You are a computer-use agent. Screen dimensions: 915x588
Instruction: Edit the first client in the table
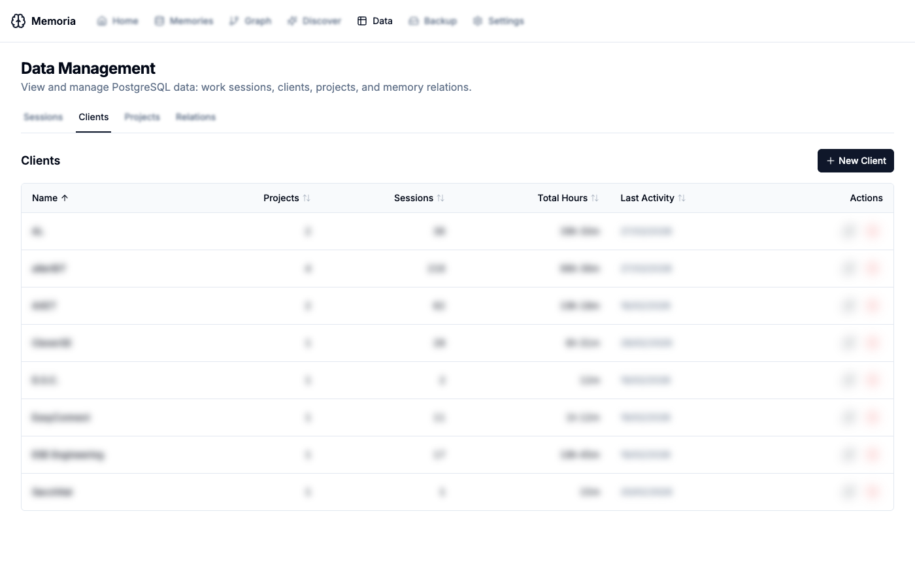[x=849, y=231]
